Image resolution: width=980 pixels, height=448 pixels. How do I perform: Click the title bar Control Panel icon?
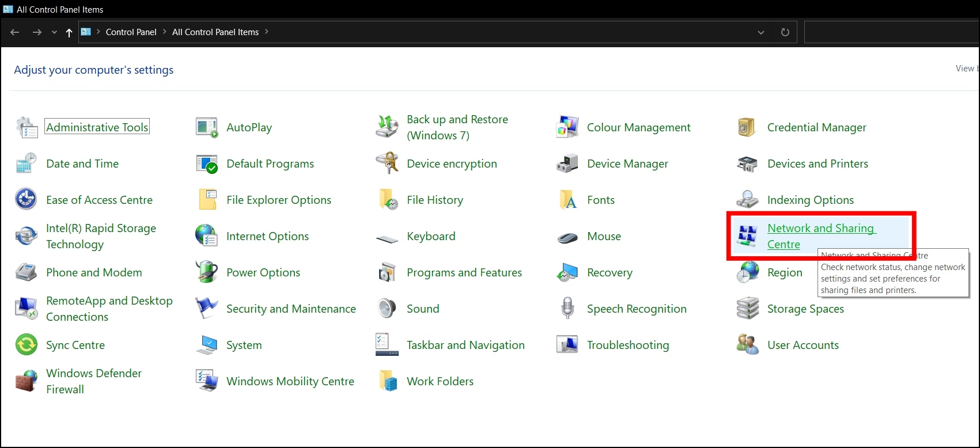[8, 9]
